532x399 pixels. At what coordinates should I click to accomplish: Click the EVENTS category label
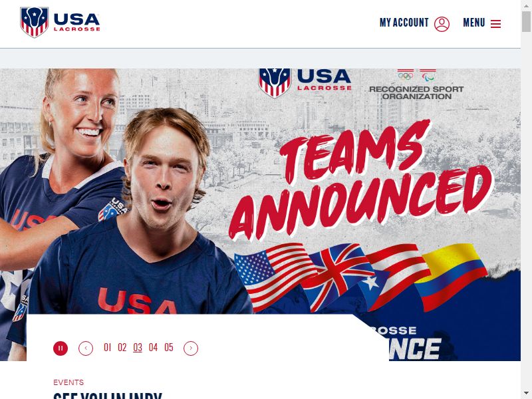(x=68, y=382)
